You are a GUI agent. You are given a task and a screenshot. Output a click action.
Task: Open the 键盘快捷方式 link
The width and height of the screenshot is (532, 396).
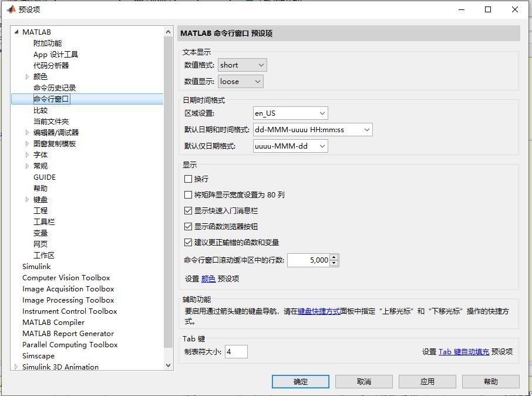tap(319, 311)
